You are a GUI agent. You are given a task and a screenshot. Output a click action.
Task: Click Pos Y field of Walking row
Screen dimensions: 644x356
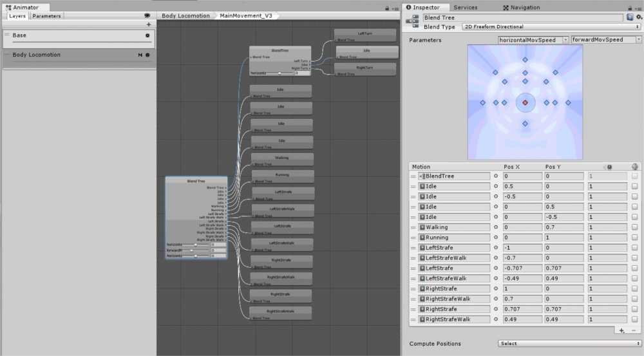click(564, 227)
